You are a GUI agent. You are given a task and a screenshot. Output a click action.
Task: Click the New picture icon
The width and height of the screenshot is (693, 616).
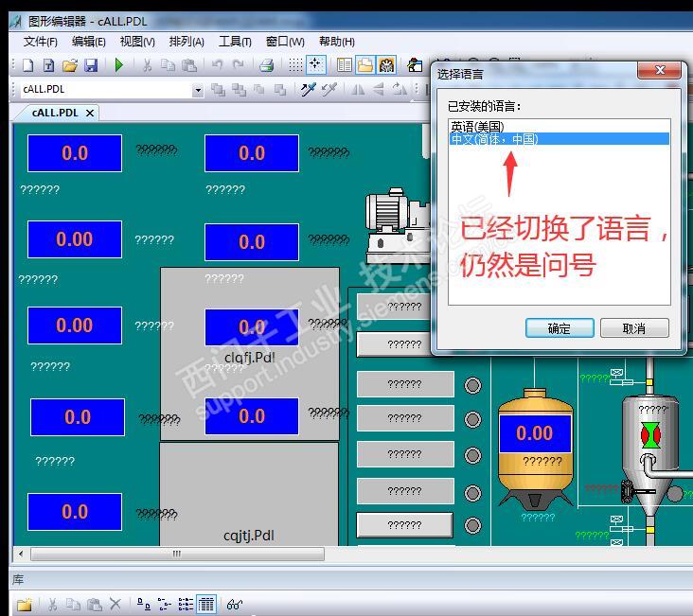click(28, 65)
